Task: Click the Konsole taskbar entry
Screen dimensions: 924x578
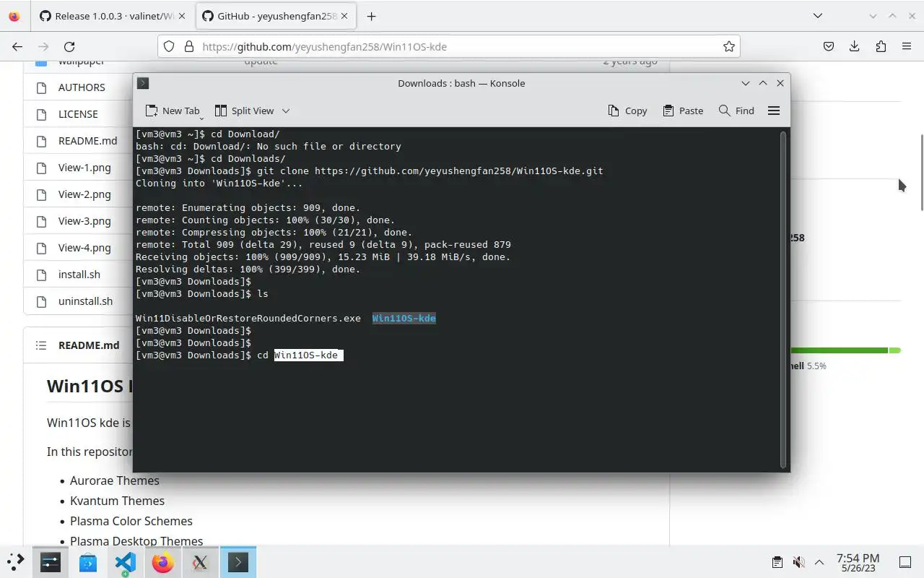Action: tap(238, 562)
